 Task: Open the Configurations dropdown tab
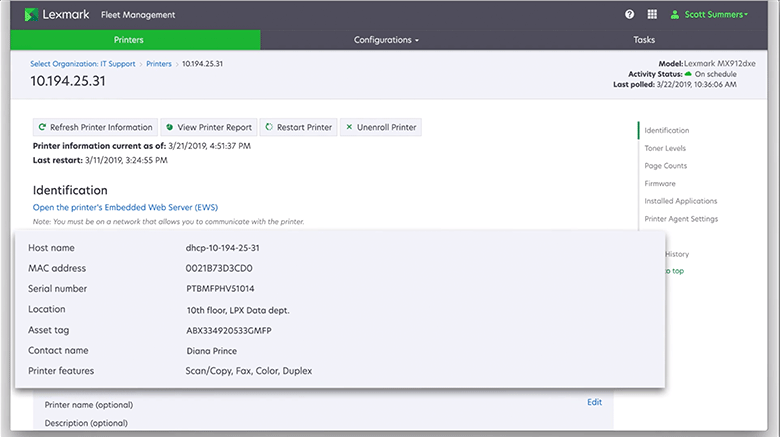tap(386, 40)
